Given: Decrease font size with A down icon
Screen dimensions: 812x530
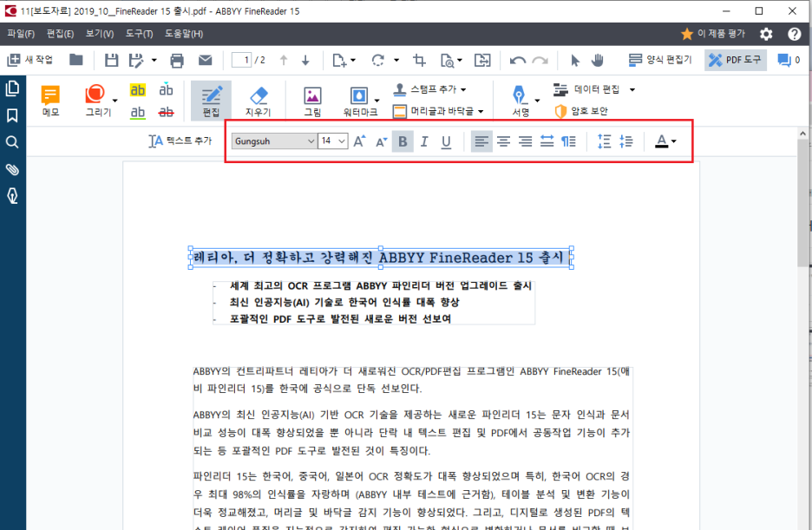Looking at the screenshot, I should (381, 141).
